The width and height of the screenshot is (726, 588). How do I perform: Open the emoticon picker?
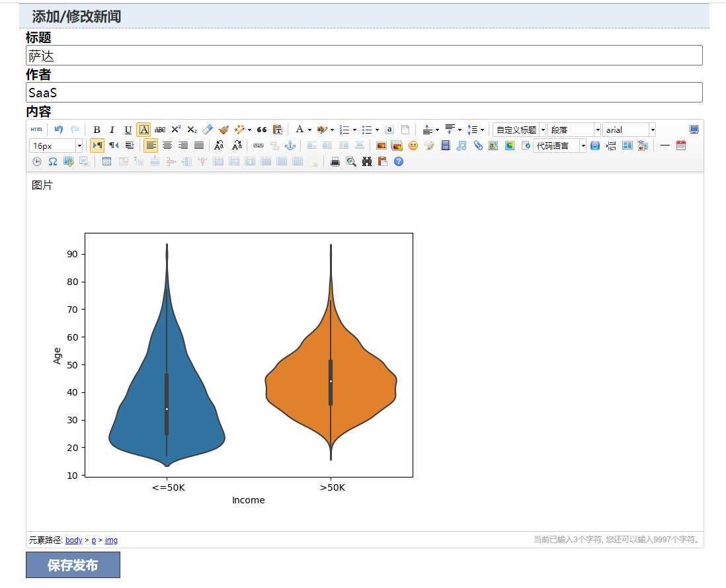tap(413, 146)
